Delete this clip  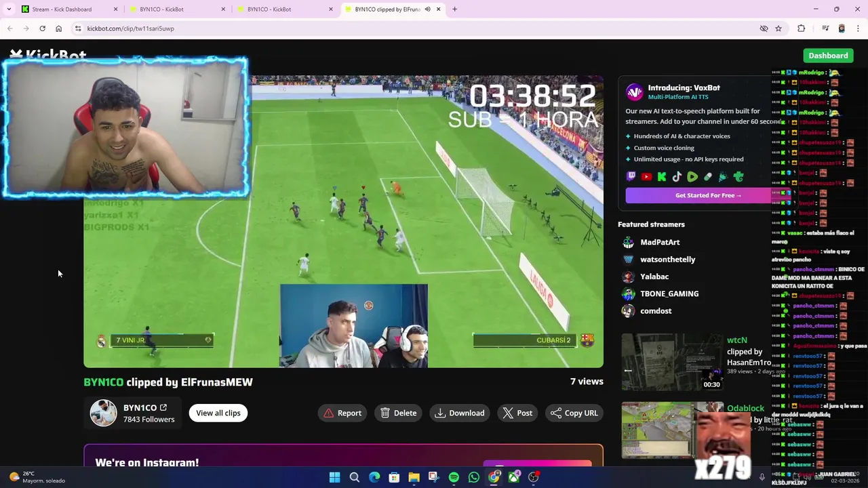tap(399, 413)
